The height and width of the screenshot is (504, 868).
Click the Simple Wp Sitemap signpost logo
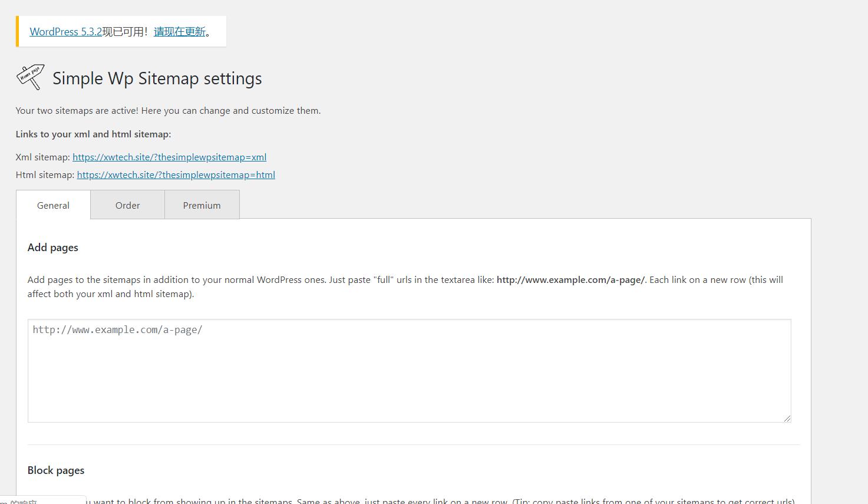31,77
